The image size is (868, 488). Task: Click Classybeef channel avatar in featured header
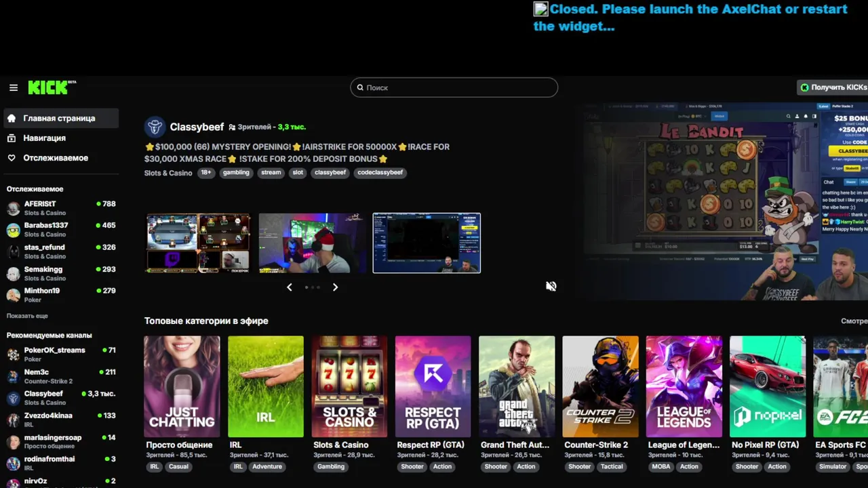point(155,127)
